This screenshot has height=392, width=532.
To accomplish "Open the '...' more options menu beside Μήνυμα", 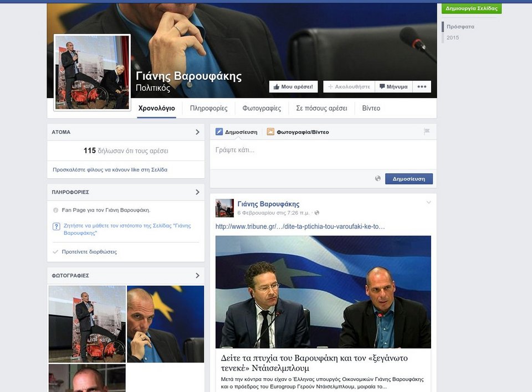I will point(421,86).
